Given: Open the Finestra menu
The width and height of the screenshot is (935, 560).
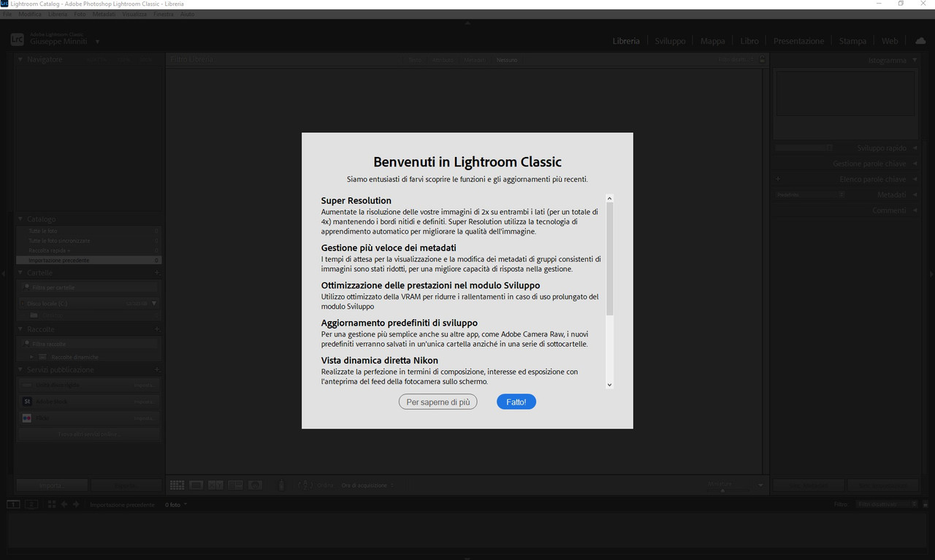Looking at the screenshot, I should (164, 14).
